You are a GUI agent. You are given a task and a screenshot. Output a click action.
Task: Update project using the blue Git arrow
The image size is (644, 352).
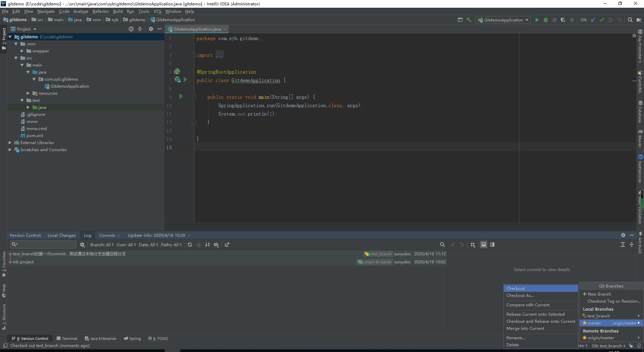coord(593,20)
